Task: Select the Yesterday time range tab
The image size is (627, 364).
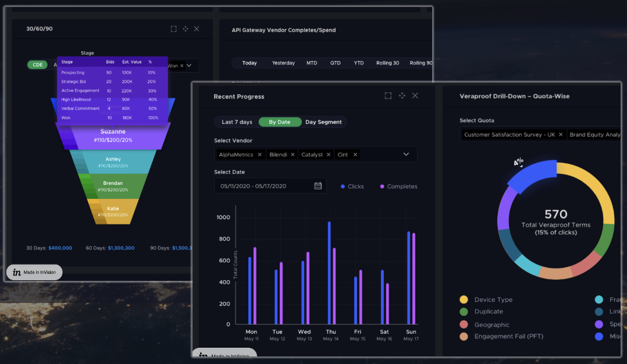Action: pos(283,63)
